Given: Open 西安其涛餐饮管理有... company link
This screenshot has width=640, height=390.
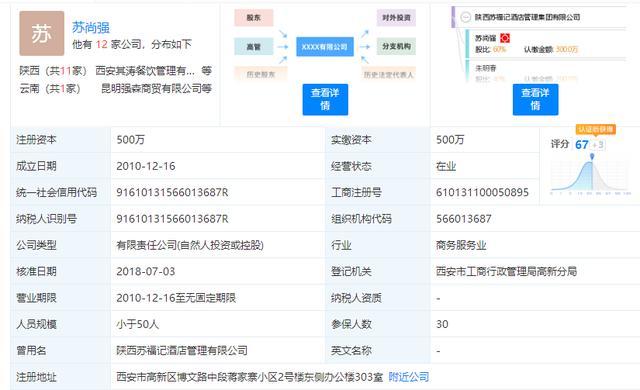Looking at the screenshot, I should click(145, 71).
